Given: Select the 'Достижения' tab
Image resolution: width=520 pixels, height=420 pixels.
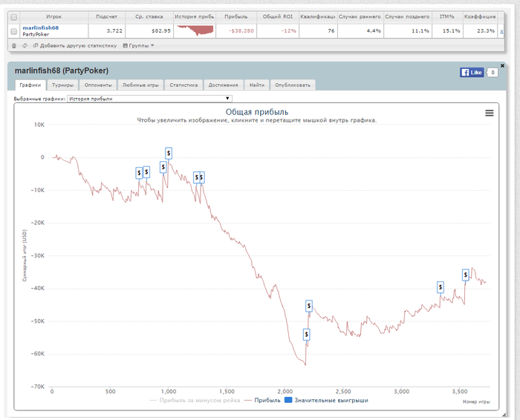Looking at the screenshot, I should coord(223,85).
